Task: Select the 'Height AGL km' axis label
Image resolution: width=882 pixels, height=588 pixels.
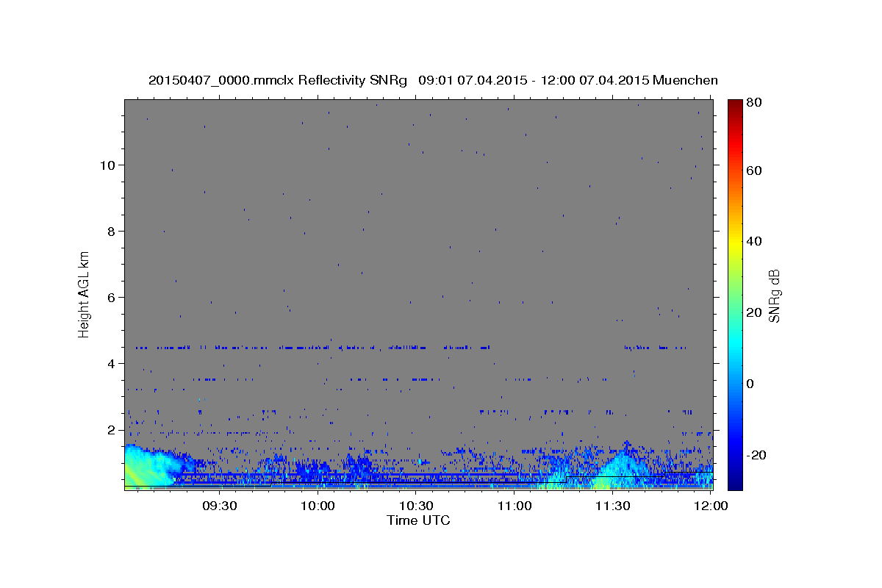Action: click(84, 294)
